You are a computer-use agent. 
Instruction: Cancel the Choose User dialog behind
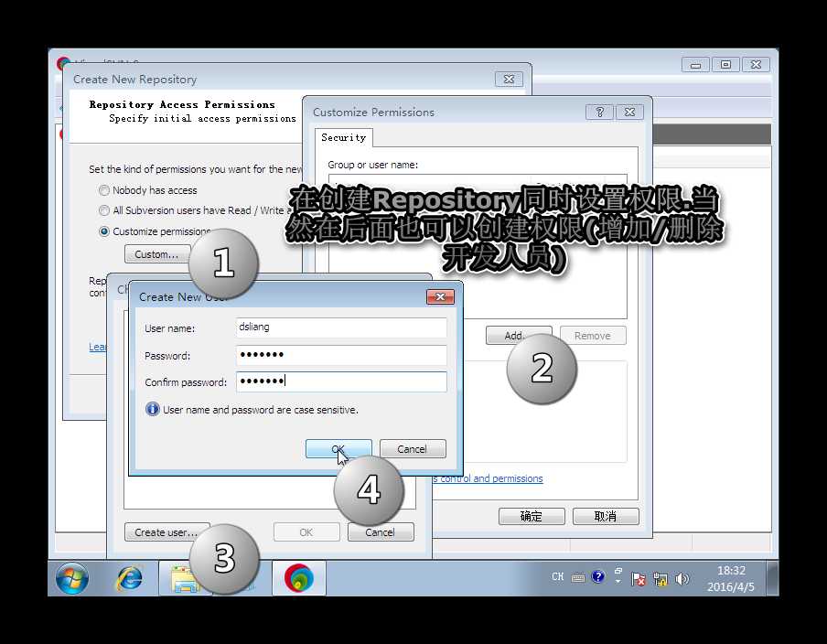pyautogui.click(x=381, y=532)
